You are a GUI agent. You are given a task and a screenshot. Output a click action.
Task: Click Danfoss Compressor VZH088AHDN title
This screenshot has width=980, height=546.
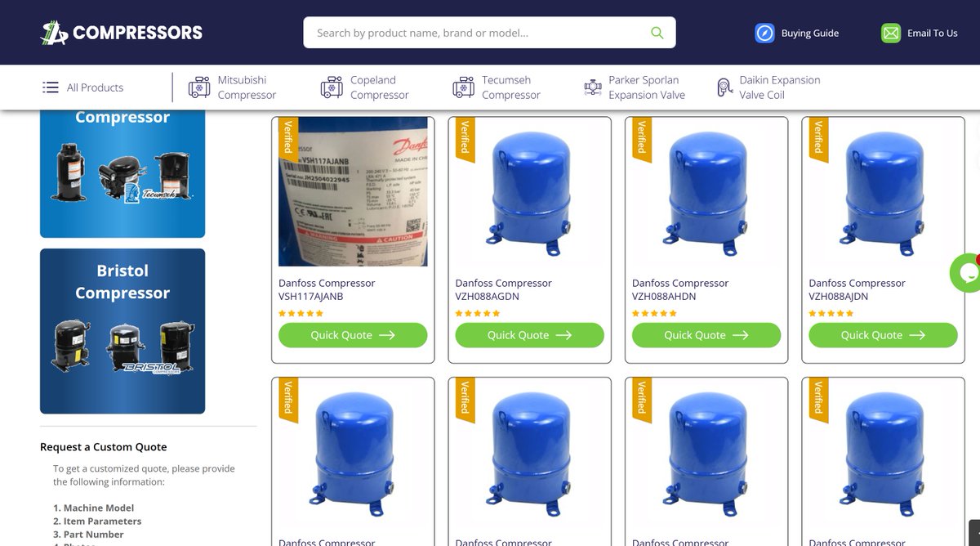680,289
